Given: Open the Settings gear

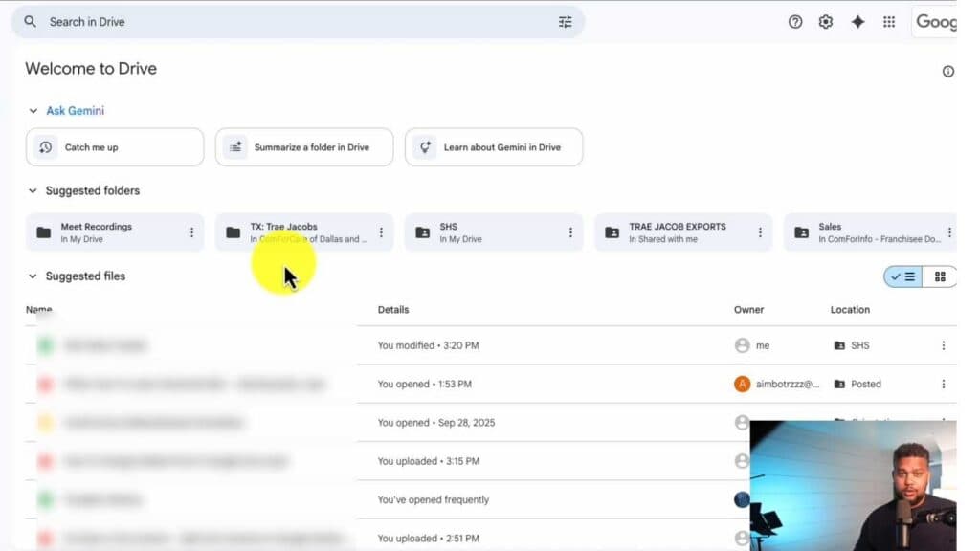Looking at the screenshot, I should click(826, 22).
